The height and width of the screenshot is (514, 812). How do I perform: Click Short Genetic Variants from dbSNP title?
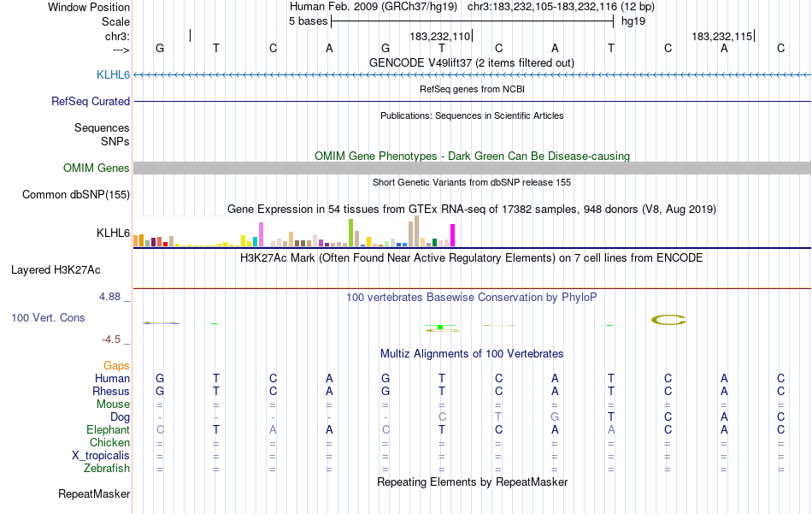[471, 182]
